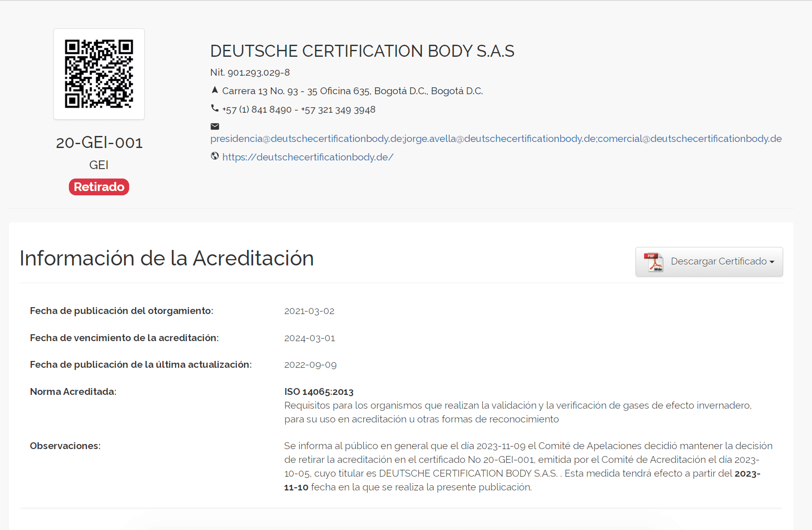Click the Información de la Acreditación heading
This screenshot has width=812, height=530.
coord(167,258)
